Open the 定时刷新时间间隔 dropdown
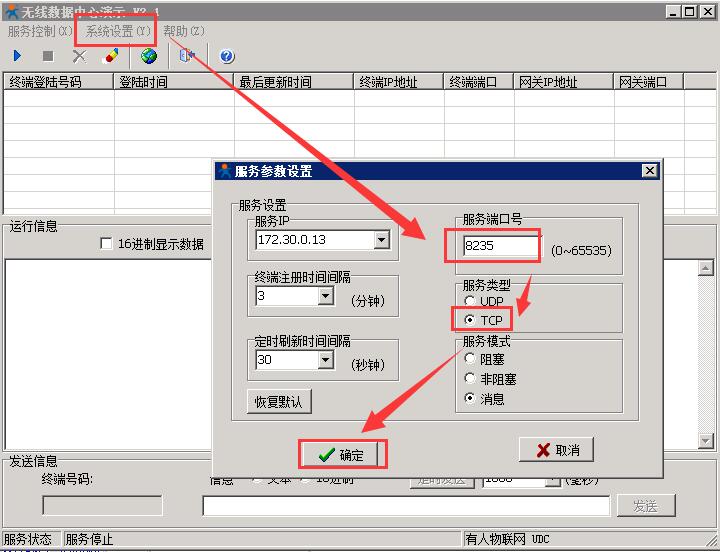720x552 pixels. [x=325, y=360]
